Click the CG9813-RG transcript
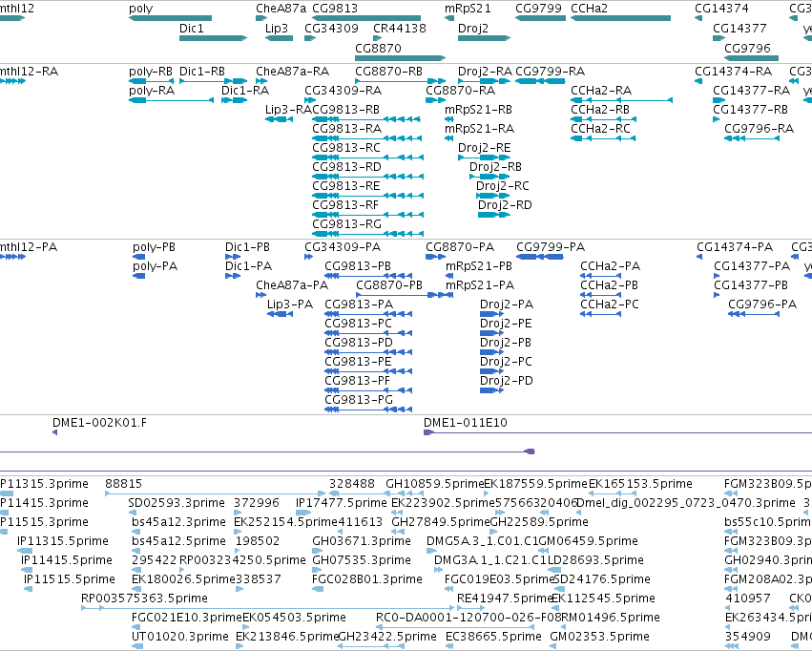Viewport: 812px width, 651px height. click(367, 234)
